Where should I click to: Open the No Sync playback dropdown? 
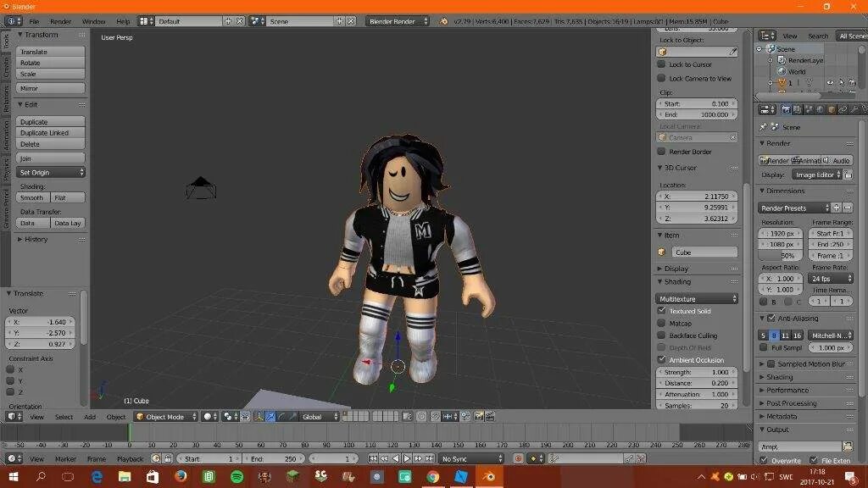pyautogui.click(x=471, y=458)
